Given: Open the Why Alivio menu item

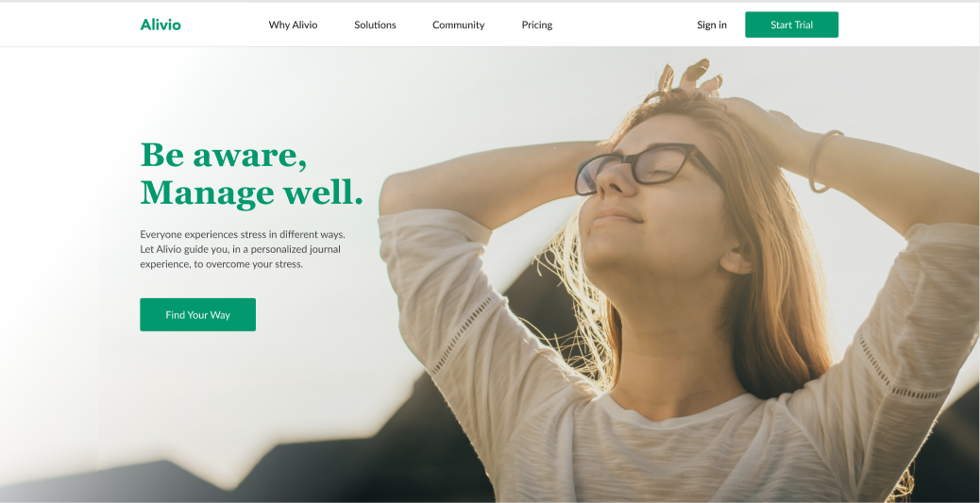Looking at the screenshot, I should [293, 25].
